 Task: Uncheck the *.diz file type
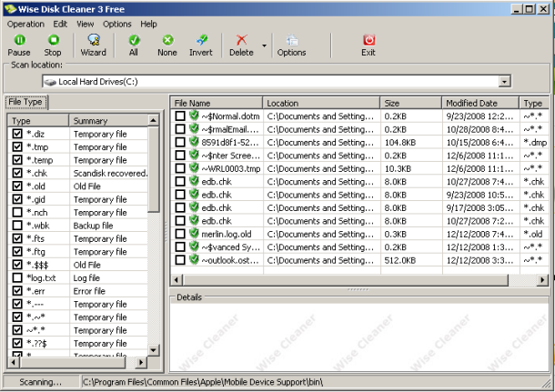click(17, 134)
